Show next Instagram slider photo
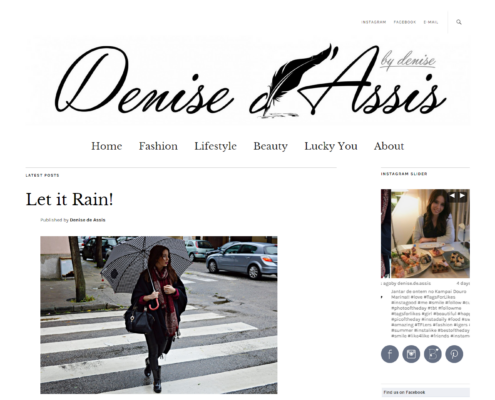495x400 pixels. click(462, 196)
